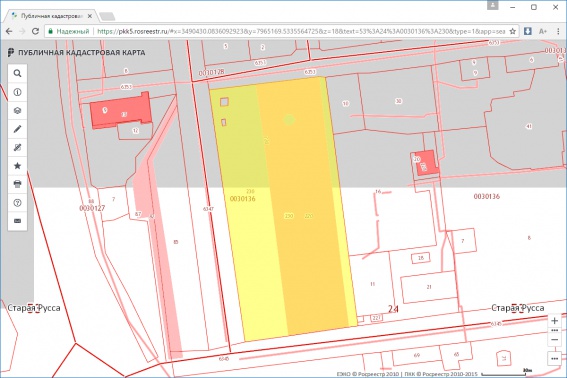The width and height of the screenshot is (567, 378).
Task: Click the zoom level indicator between plus and minus
Action: [x=554, y=331]
